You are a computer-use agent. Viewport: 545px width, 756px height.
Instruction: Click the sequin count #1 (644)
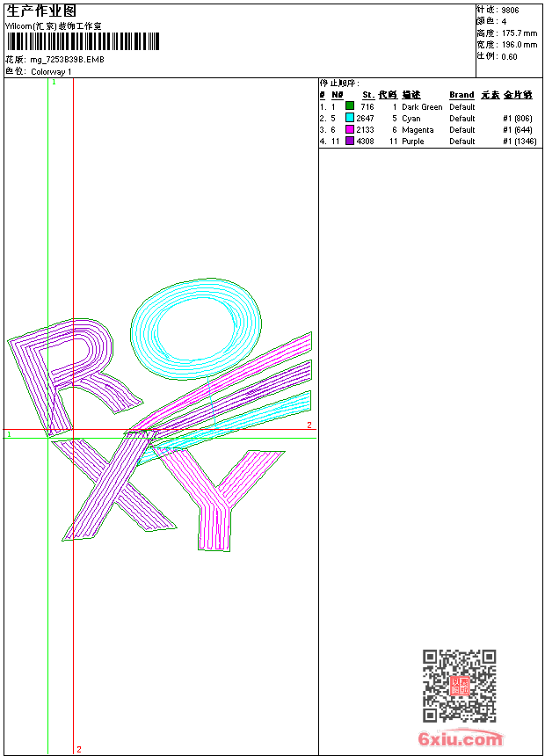click(x=518, y=130)
